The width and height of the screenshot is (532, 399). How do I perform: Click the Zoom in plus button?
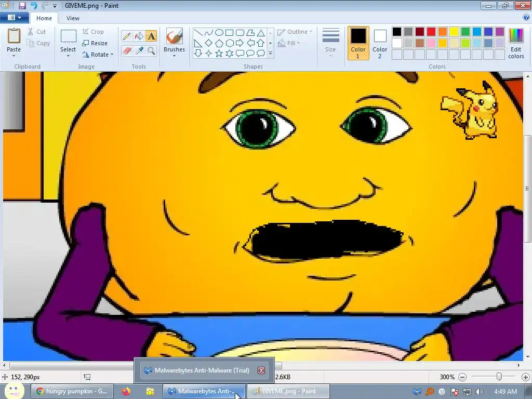[x=526, y=377]
